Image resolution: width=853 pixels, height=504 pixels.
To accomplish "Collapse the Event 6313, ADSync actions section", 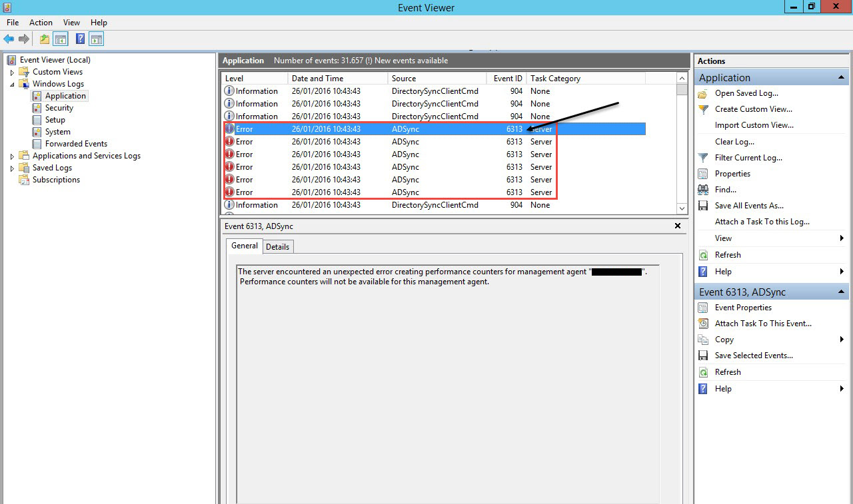I will 840,291.
